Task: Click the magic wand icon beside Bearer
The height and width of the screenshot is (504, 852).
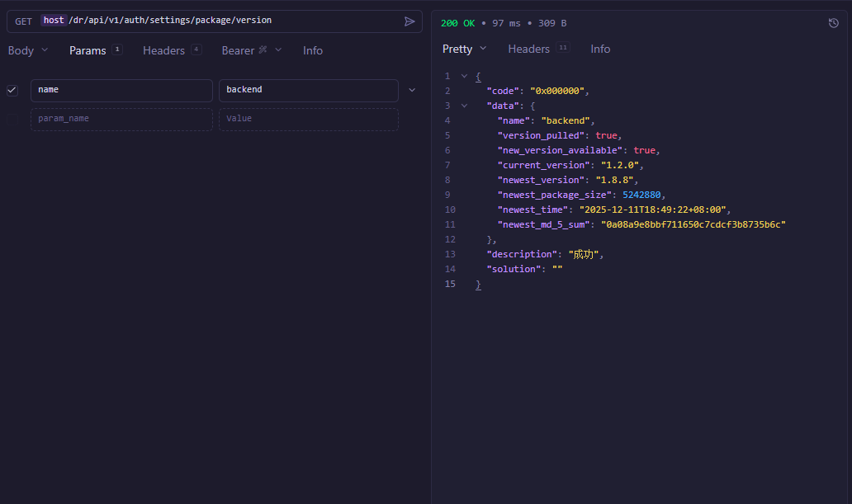Action: click(x=263, y=50)
